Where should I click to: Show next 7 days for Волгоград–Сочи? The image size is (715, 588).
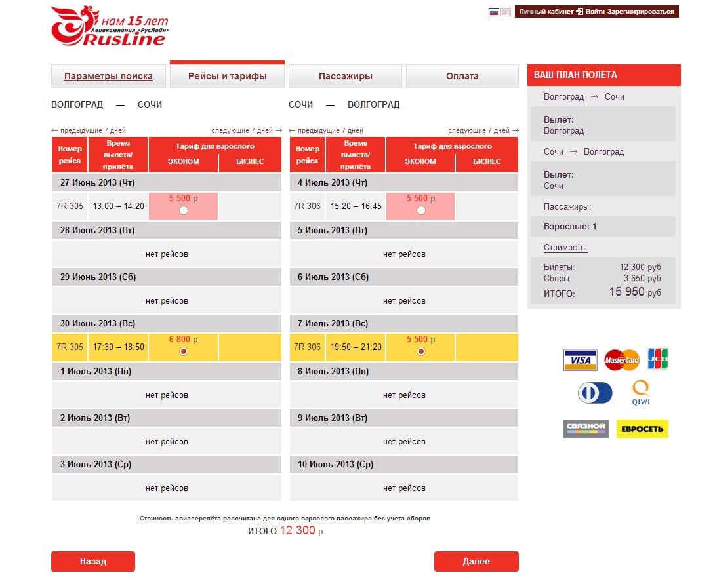pos(242,130)
